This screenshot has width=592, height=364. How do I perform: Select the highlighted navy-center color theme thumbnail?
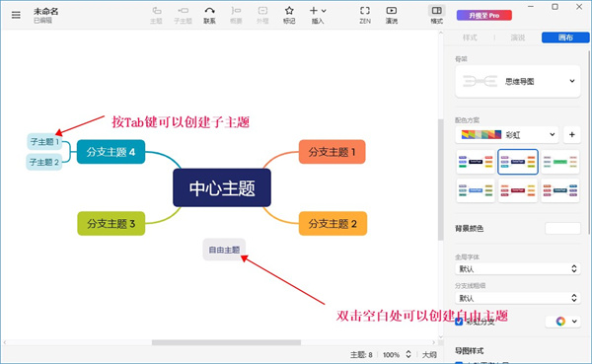coord(518,162)
